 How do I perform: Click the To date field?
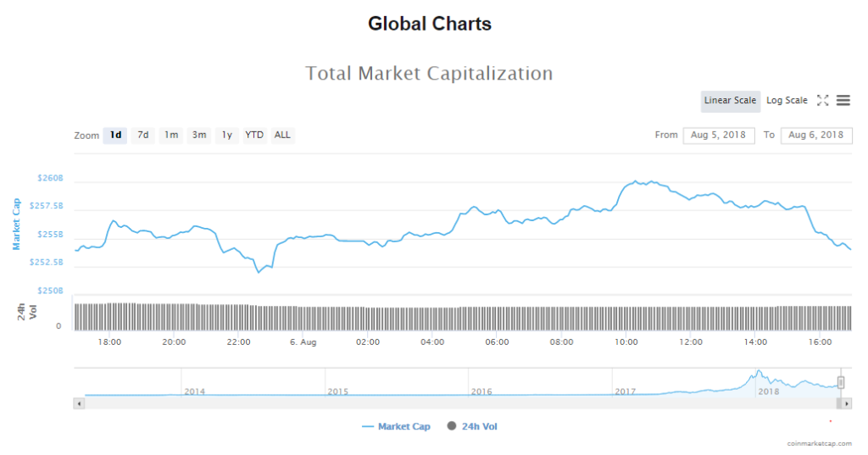(815, 136)
